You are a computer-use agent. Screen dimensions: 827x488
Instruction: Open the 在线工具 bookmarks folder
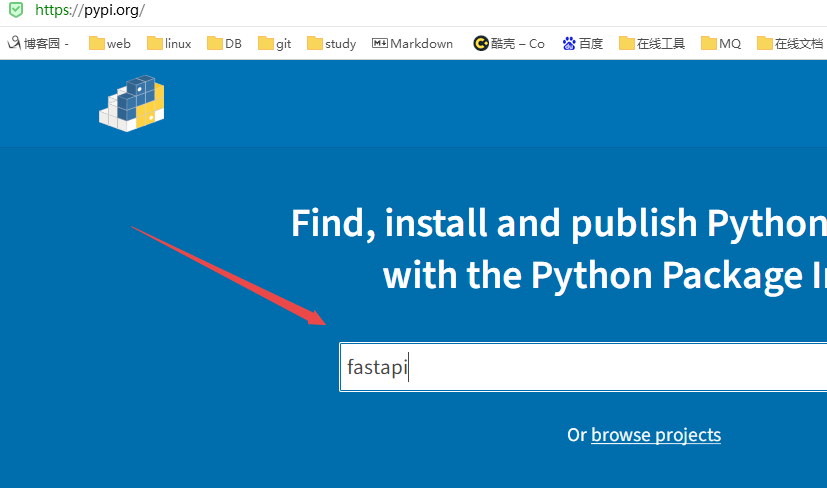[x=652, y=44]
